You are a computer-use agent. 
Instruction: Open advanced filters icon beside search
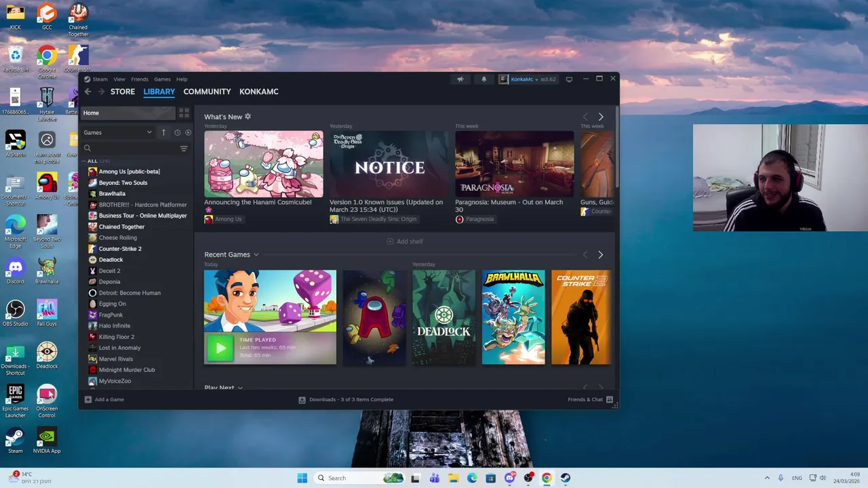coord(184,148)
